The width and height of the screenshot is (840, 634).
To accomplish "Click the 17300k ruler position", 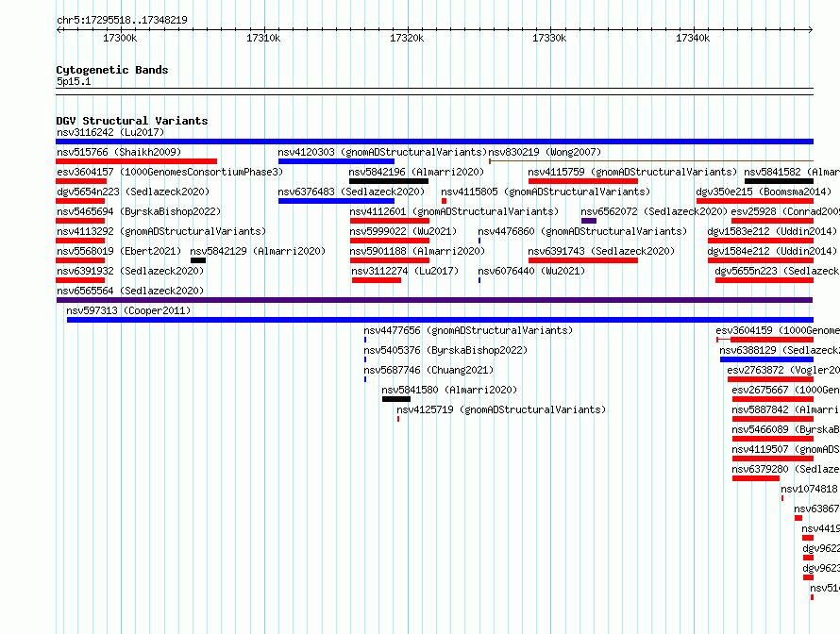I will 120,38.
